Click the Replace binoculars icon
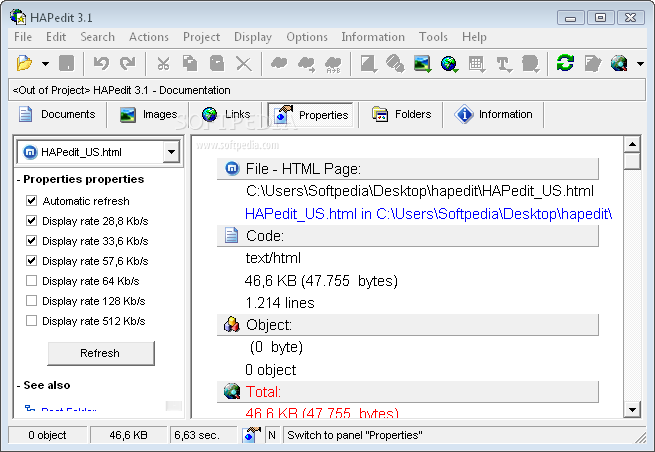Screen dimensions: 655x452 click(333, 63)
